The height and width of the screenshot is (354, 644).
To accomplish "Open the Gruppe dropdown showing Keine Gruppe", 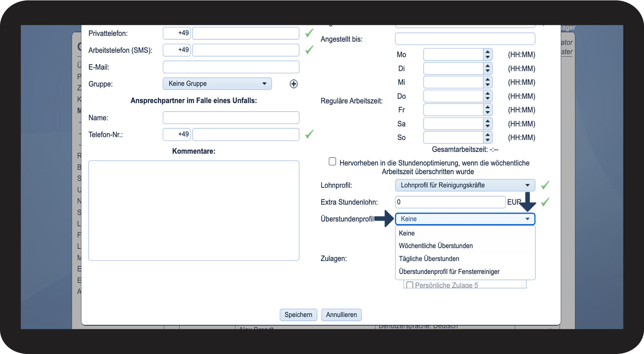I will (x=217, y=83).
